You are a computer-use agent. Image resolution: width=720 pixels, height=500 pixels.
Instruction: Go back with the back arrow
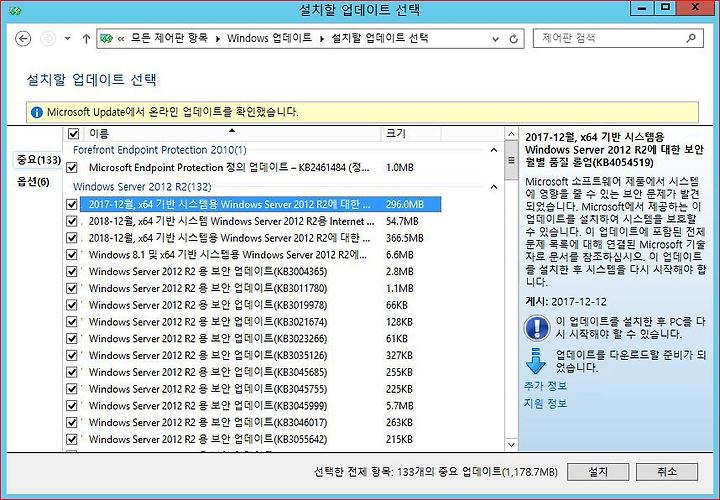pyautogui.click(x=23, y=39)
